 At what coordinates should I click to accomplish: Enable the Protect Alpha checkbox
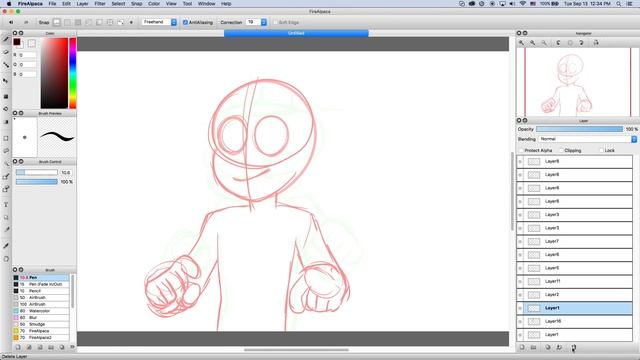[x=521, y=151]
